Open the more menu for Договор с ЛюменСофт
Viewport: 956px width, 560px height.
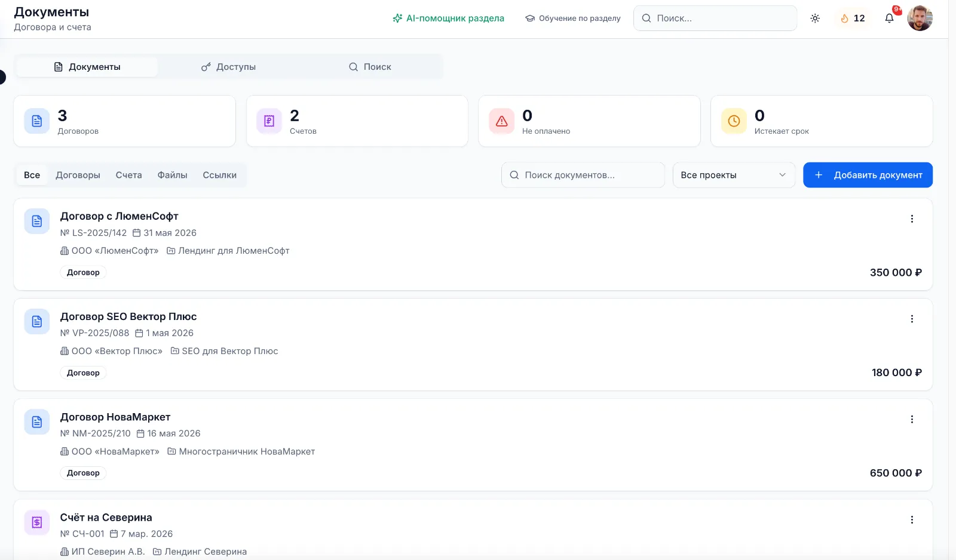tap(912, 219)
